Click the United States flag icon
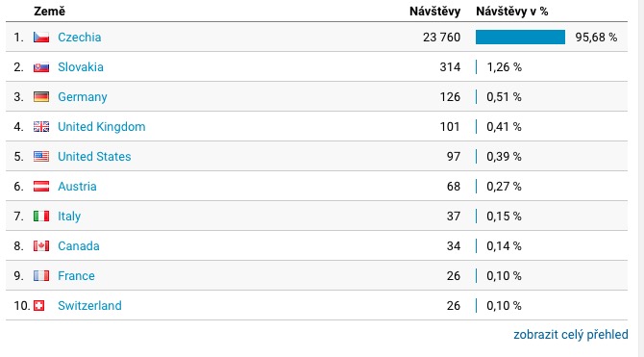644x357 pixels. (x=41, y=157)
